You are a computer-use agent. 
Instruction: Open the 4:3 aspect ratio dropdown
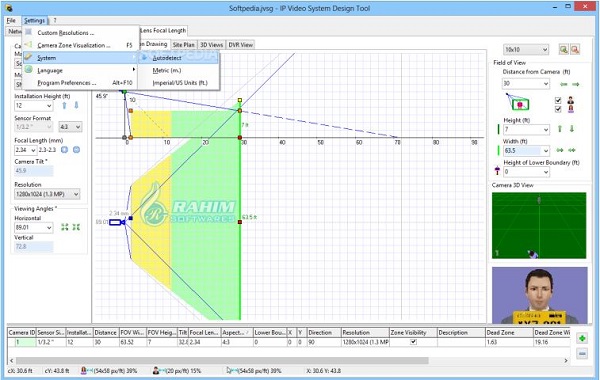coord(70,127)
